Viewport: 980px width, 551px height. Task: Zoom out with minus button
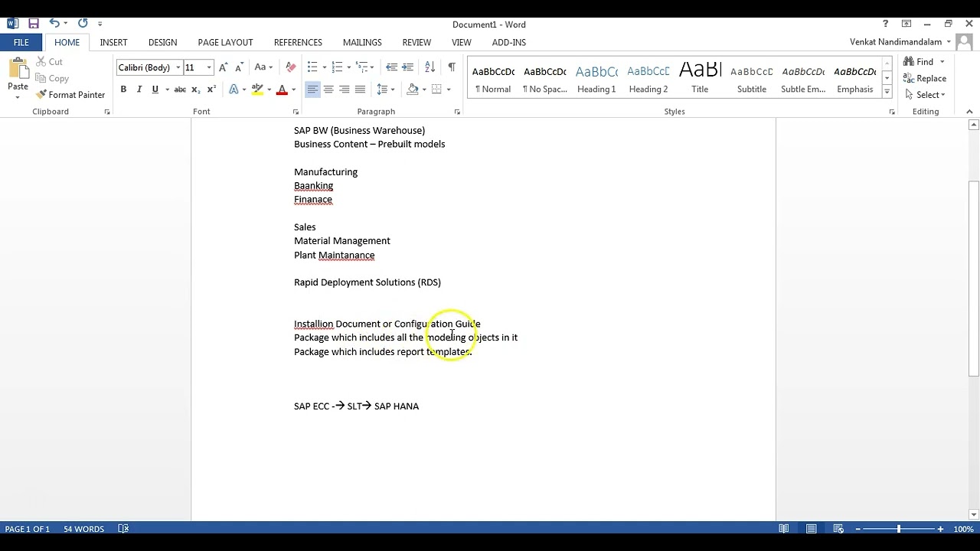click(x=858, y=529)
